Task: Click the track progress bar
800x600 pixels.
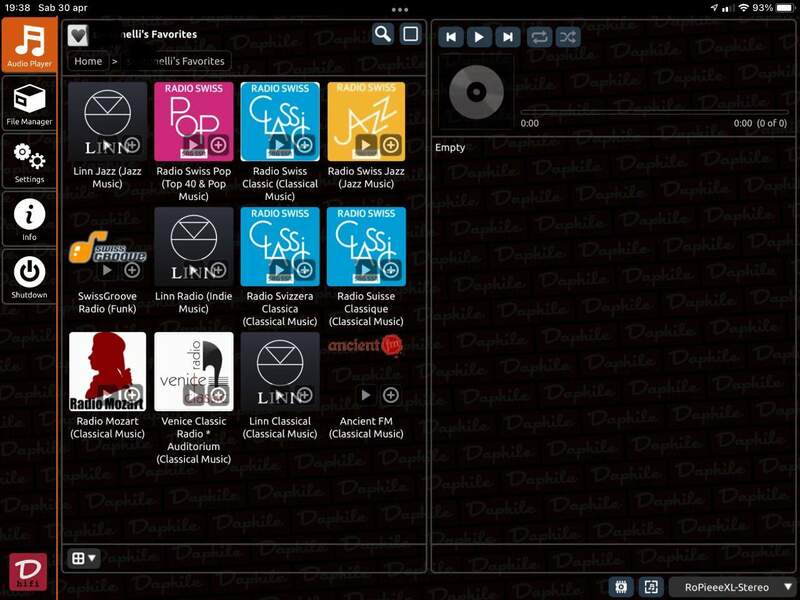Action: click(654, 111)
